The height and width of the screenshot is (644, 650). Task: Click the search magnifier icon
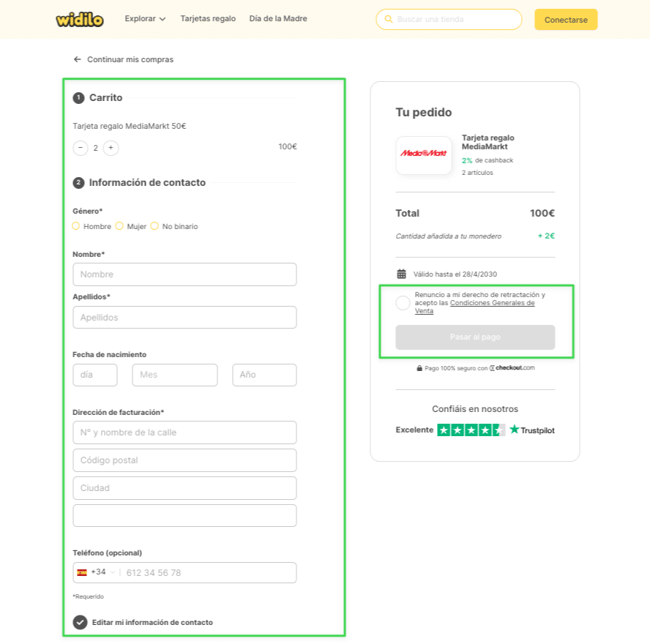(388, 20)
